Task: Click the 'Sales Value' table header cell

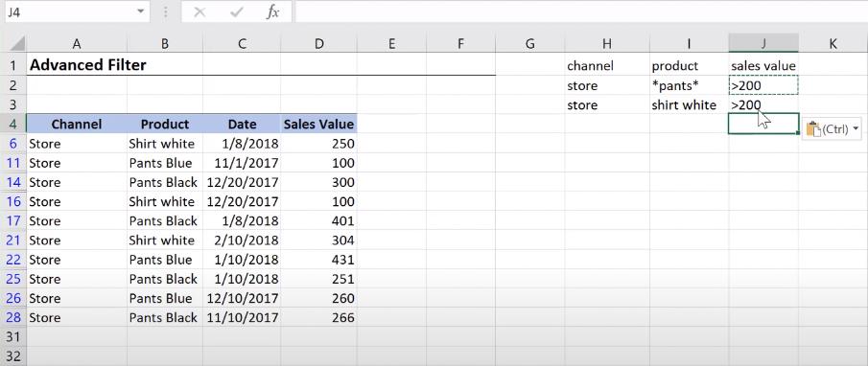Action: (318, 124)
